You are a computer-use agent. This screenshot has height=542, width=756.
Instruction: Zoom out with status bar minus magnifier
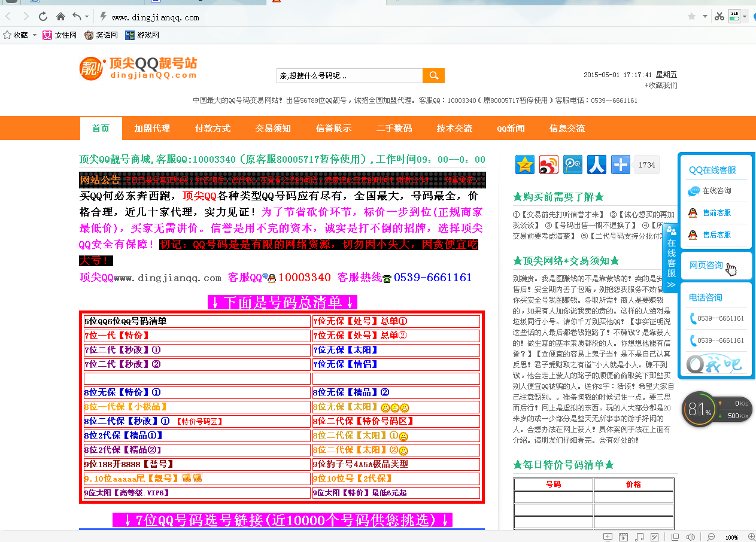tap(711, 537)
